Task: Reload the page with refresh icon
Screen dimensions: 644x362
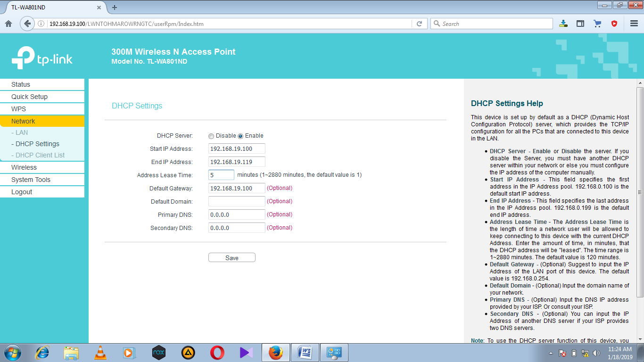Action: point(419,24)
